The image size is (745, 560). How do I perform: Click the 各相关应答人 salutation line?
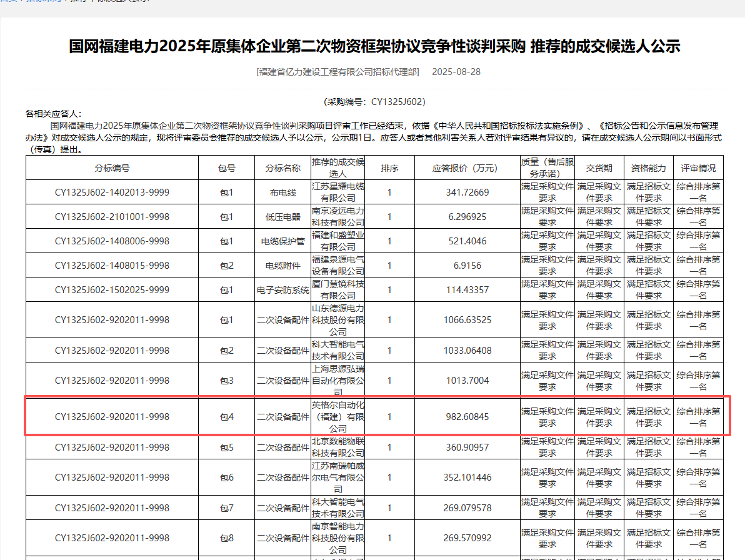[x=53, y=114]
